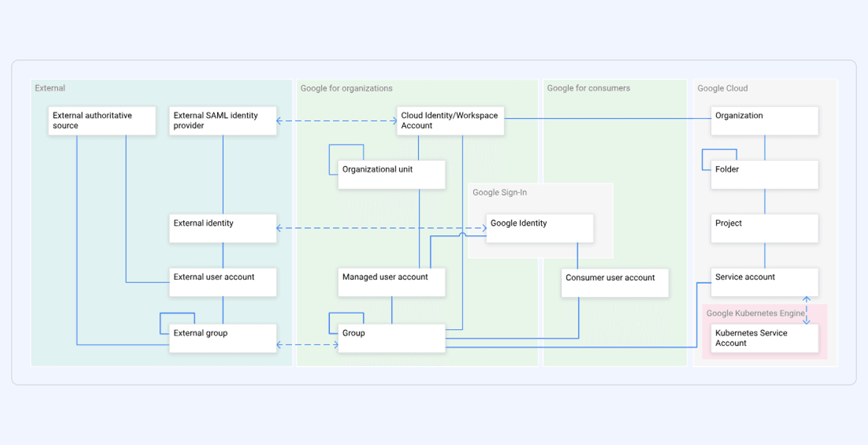Select the External section heading
868x445 pixels.
pos(50,88)
